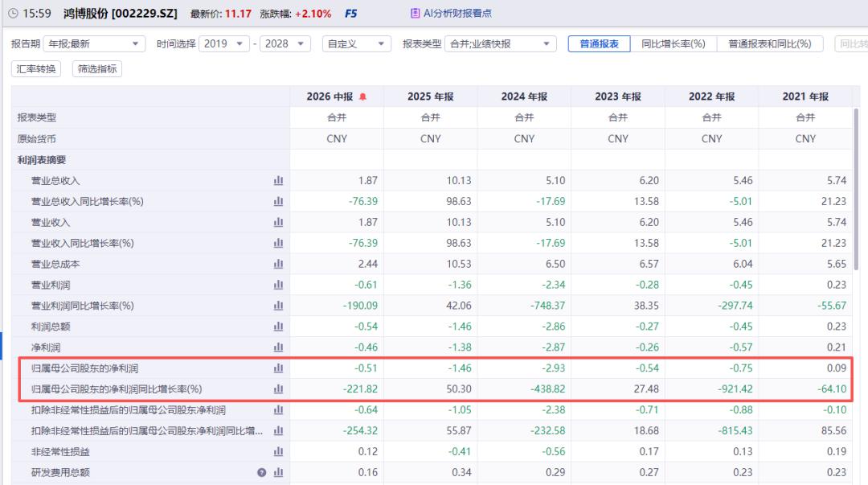Open chart icon for 净利润 row

coord(278,347)
